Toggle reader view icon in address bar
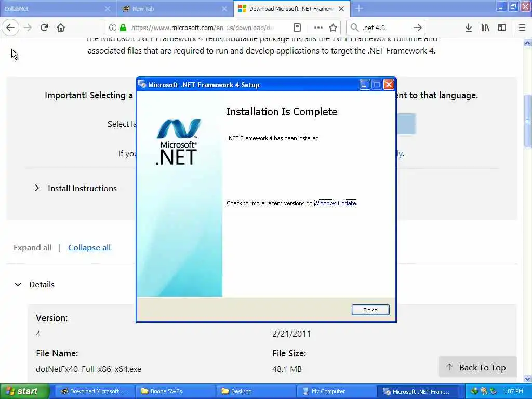The width and height of the screenshot is (532, 399). click(297, 28)
